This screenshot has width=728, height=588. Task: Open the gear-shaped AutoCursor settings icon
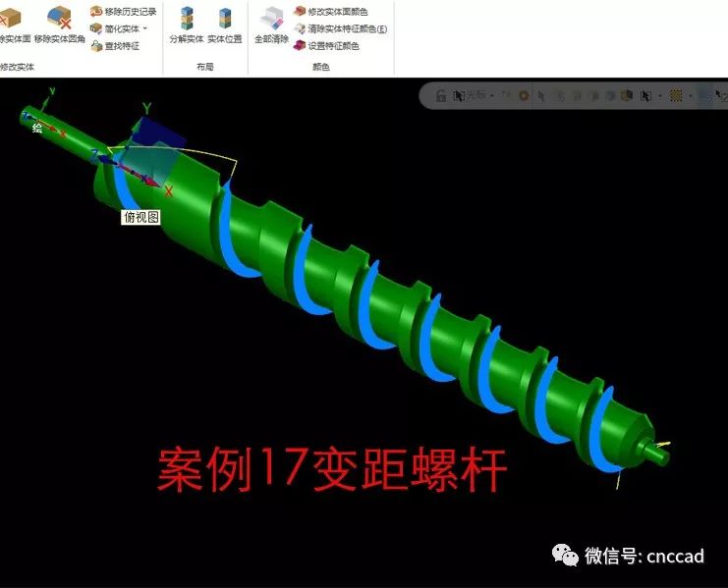pos(524,96)
